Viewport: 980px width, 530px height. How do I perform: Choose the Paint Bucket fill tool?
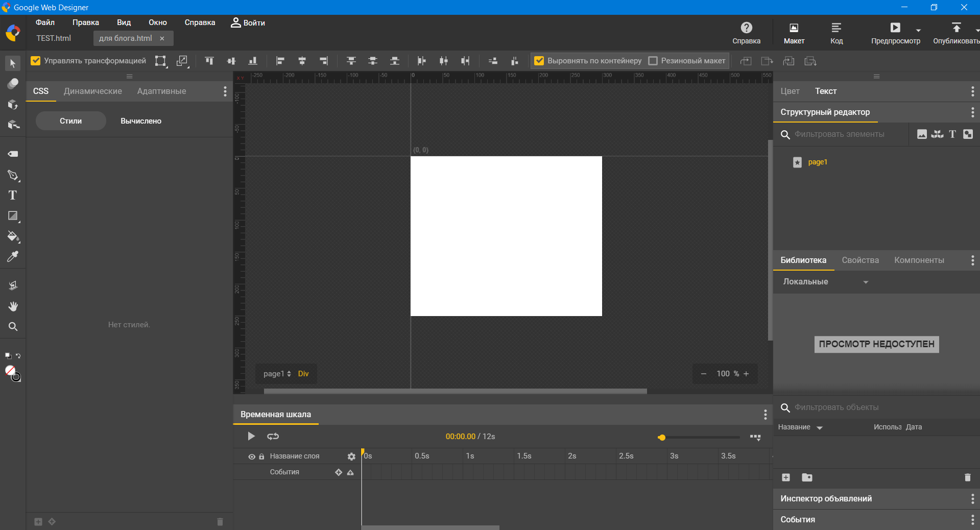(13, 236)
